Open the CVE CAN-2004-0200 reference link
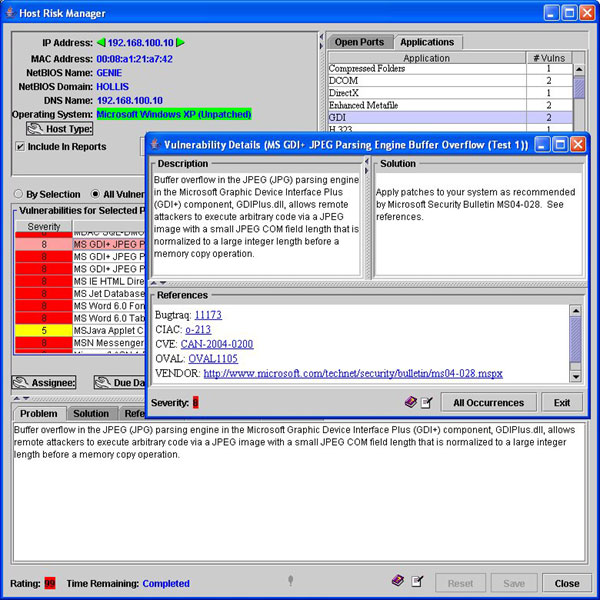The image size is (600, 600). tap(216, 344)
